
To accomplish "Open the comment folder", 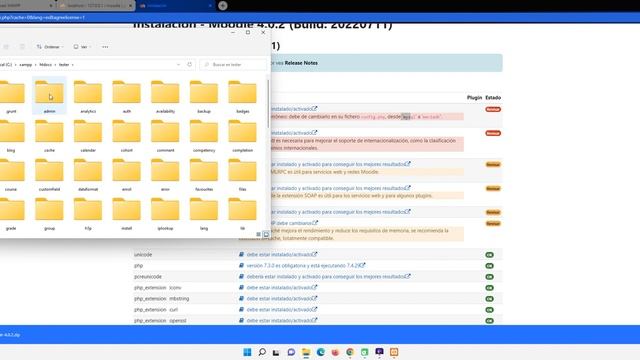I will pos(165,135).
